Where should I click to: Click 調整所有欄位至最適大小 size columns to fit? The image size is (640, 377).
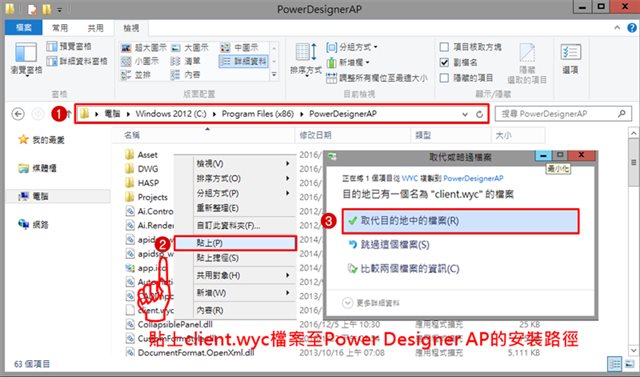tap(377, 78)
